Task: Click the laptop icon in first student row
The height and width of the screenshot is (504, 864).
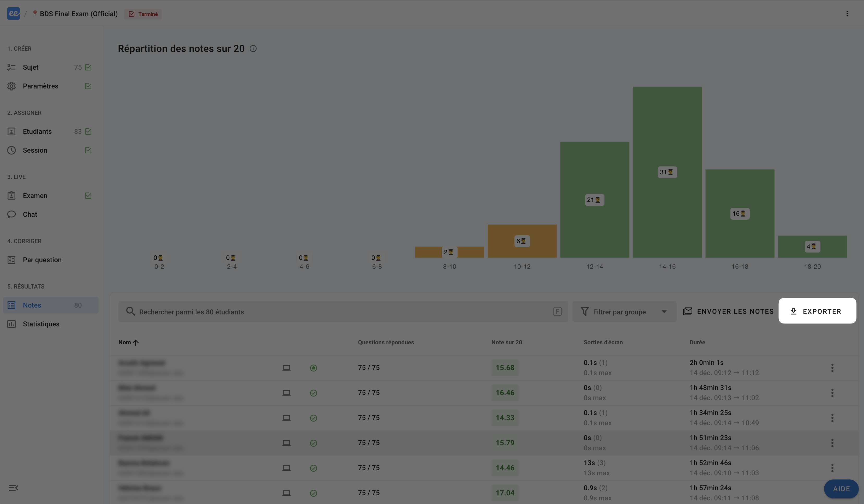Action: click(286, 368)
